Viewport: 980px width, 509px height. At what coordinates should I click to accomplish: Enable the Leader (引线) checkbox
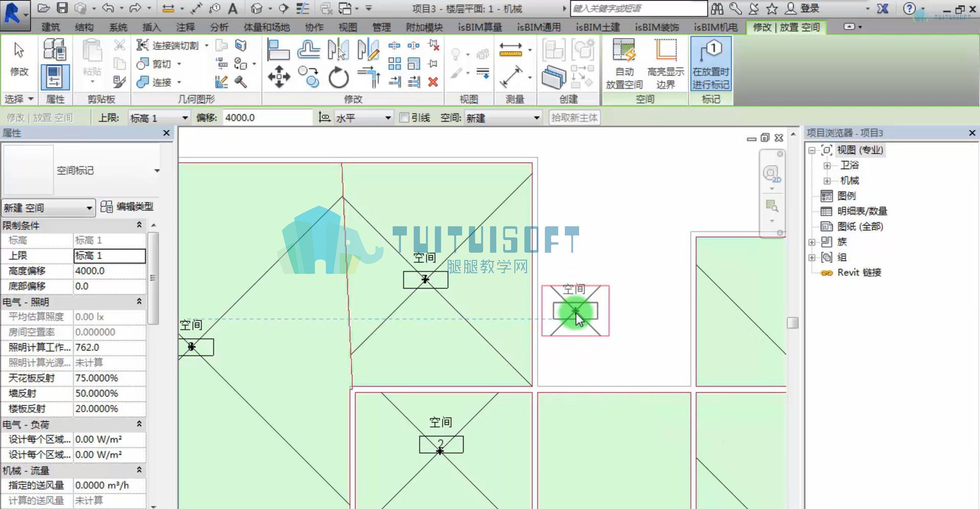click(x=404, y=118)
